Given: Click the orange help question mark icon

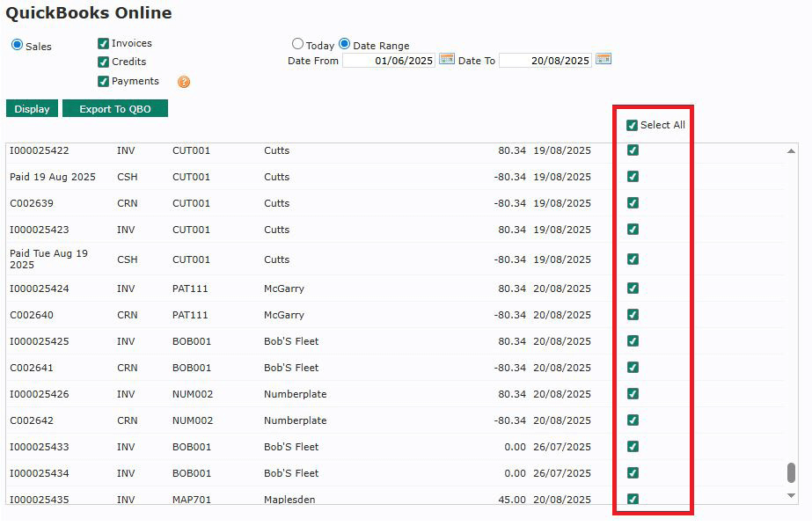Looking at the screenshot, I should pyautogui.click(x=184, y=82).
